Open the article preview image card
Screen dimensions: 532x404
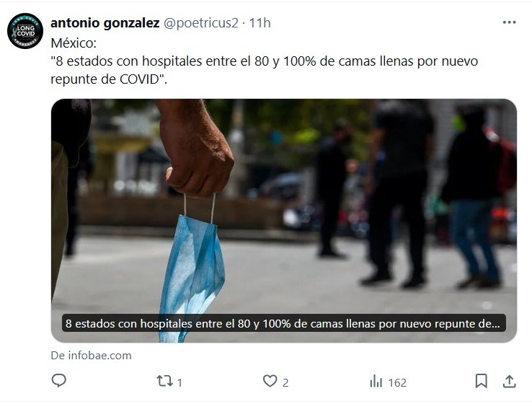click(284, 221)
